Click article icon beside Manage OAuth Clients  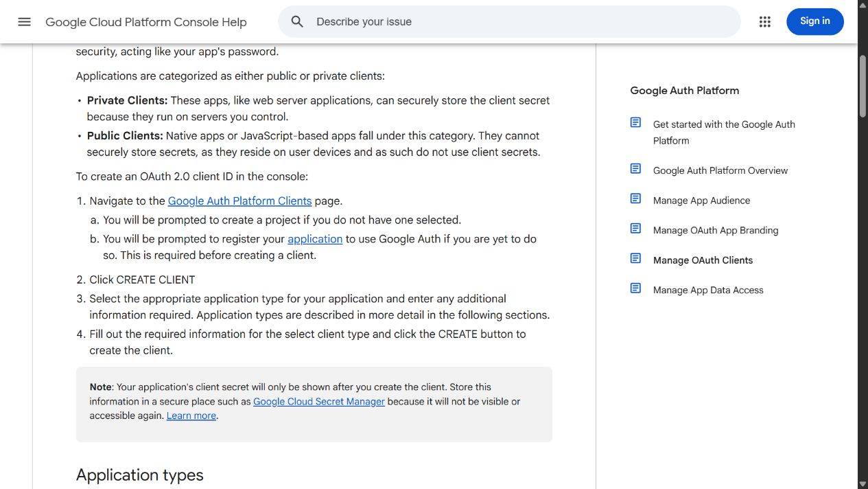point(635,258)
